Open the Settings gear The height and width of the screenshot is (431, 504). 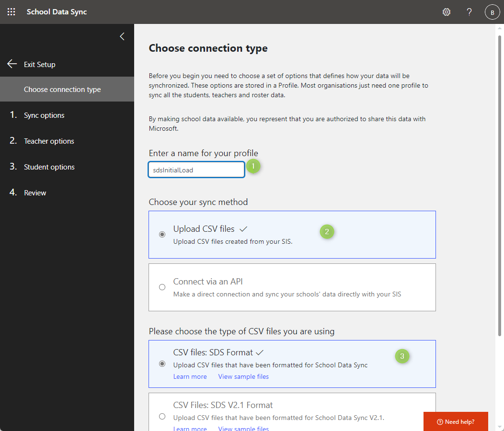[x=446, y=12]
